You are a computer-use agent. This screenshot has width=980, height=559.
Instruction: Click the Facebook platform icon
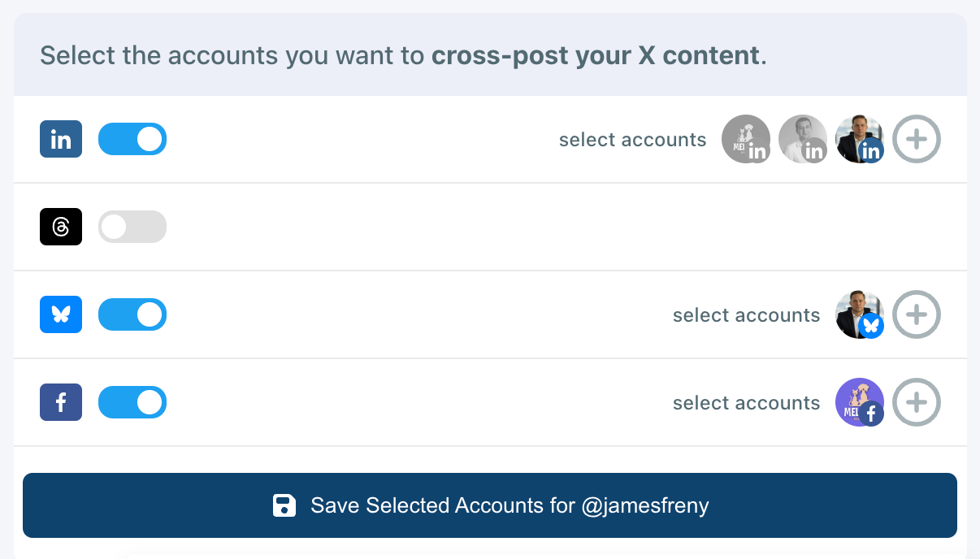(61, 402)
